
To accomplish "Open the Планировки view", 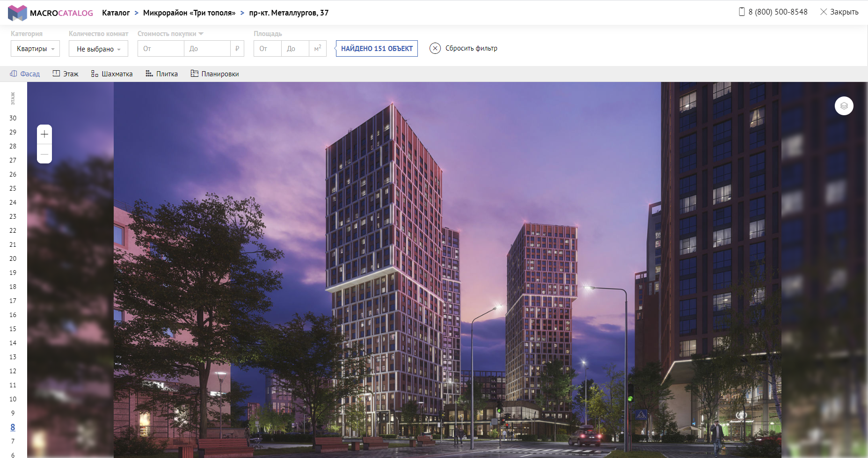I will coord(215,74).
